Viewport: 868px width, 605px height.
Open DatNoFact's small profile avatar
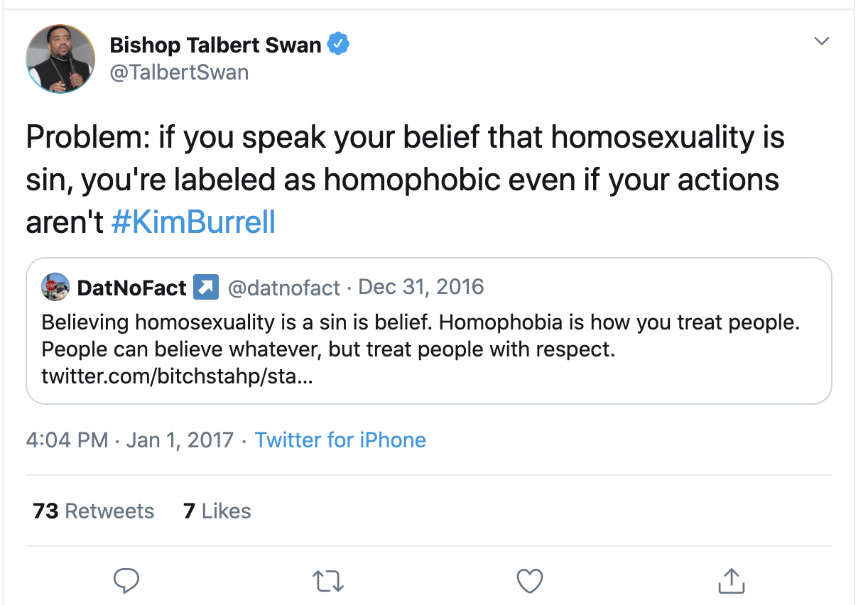pos(56,287)
